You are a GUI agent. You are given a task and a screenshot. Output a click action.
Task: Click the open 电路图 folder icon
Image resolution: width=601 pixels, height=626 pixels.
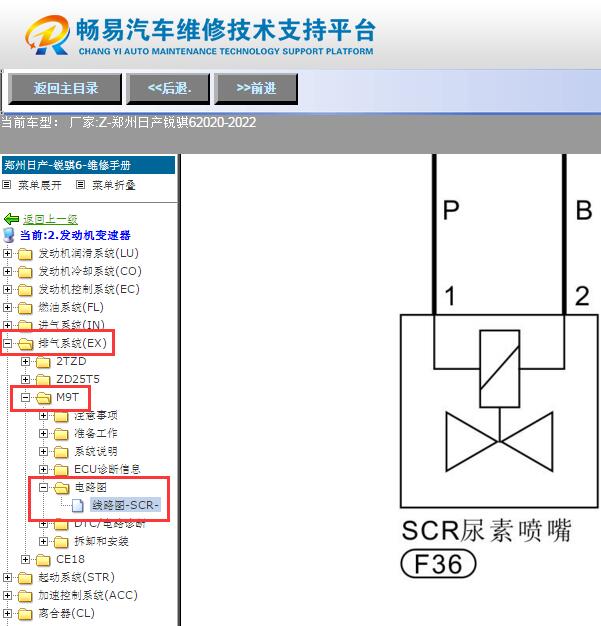[x=61, y=487]
